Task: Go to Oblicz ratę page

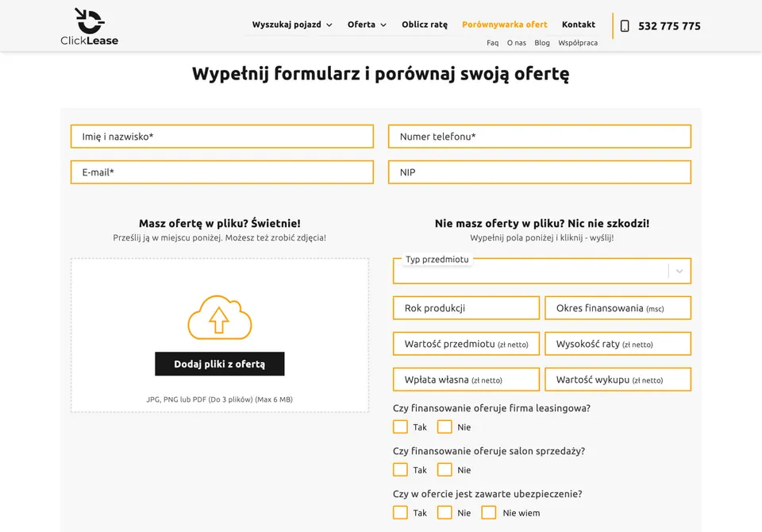Action: tap(425, 25)
